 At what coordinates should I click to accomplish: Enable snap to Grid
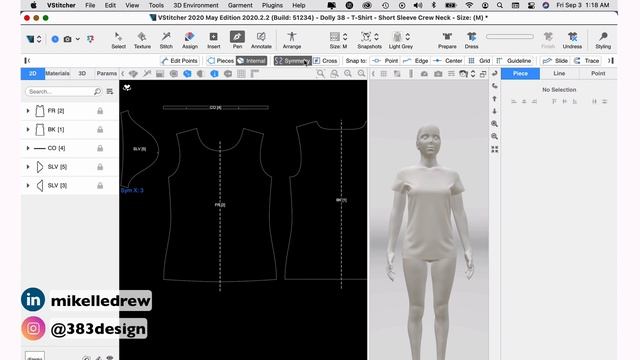[479, 61]
